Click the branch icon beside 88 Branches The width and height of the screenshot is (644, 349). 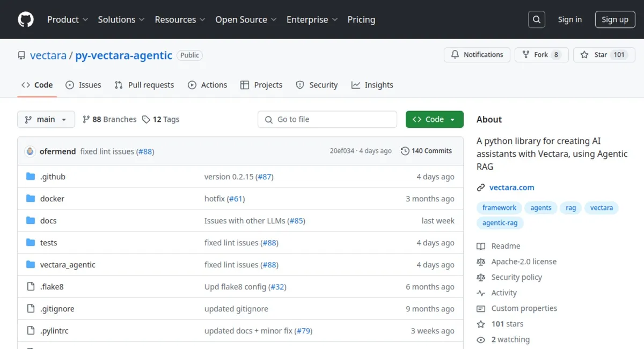coord(86,119)
